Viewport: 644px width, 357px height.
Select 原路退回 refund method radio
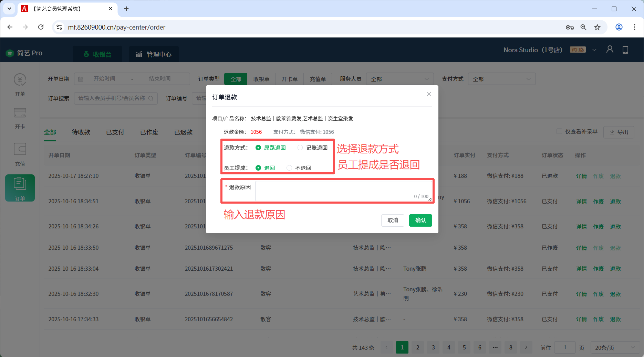pyautogui.click(x=258, y=148)
